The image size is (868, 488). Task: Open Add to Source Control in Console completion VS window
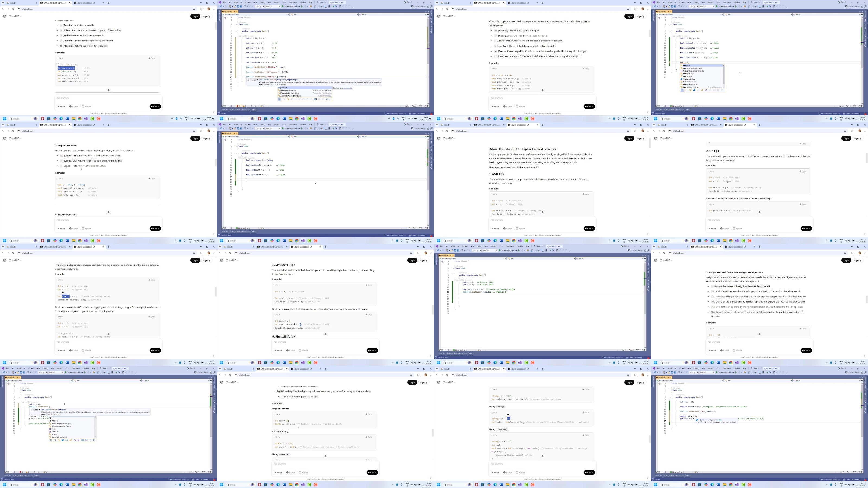(x=829, y=114)
